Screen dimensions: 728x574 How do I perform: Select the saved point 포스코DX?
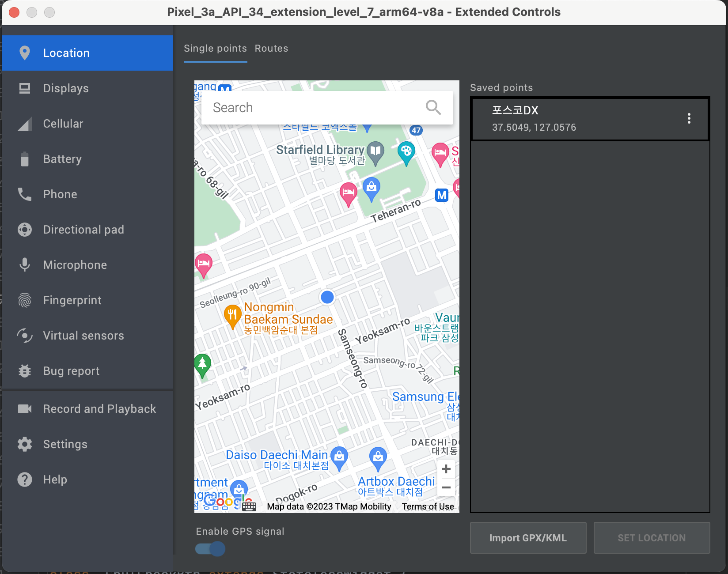590,119
